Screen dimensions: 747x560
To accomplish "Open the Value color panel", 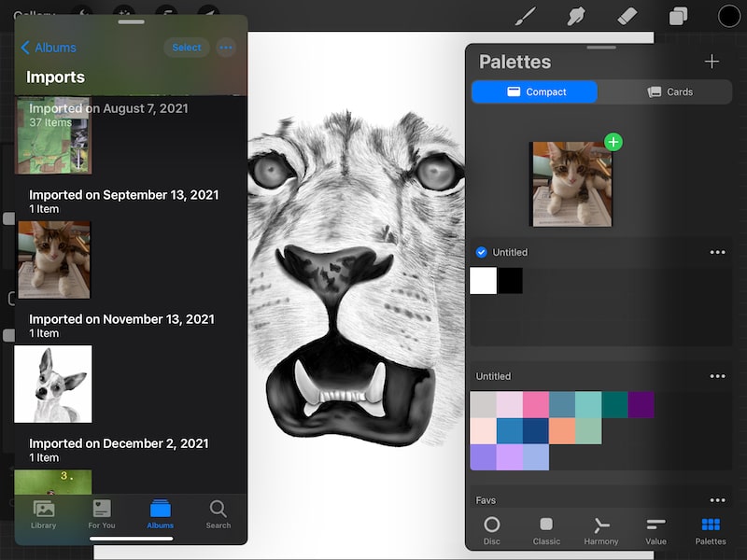I will coord(655,528).
